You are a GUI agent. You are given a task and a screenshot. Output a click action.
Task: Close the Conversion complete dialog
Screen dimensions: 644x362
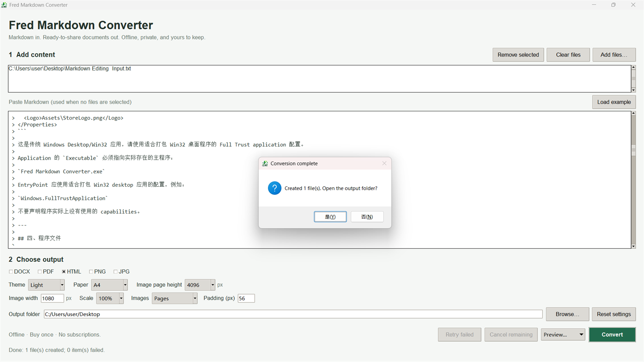click(384, 163)
